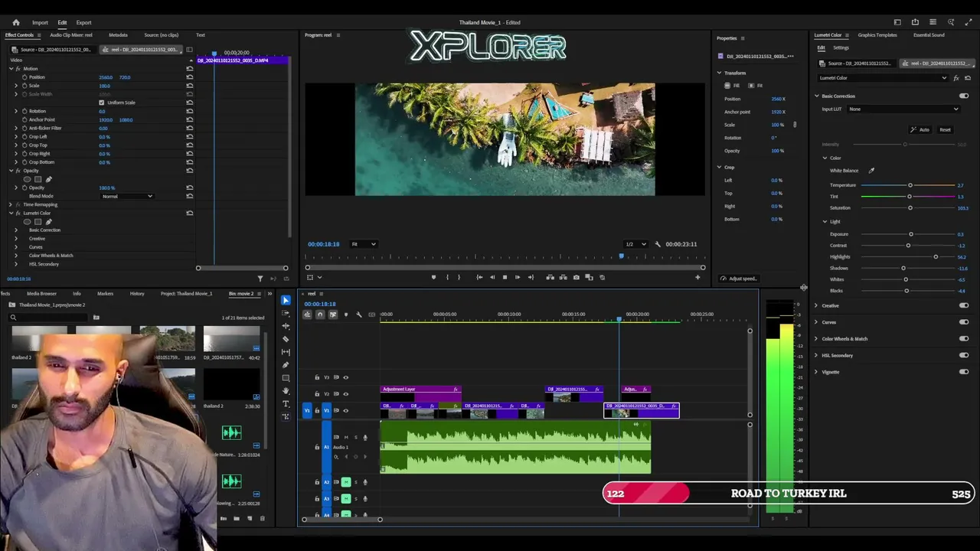
Task: Toggle the Position stopwatch animation
Action: tap(24, 77)
